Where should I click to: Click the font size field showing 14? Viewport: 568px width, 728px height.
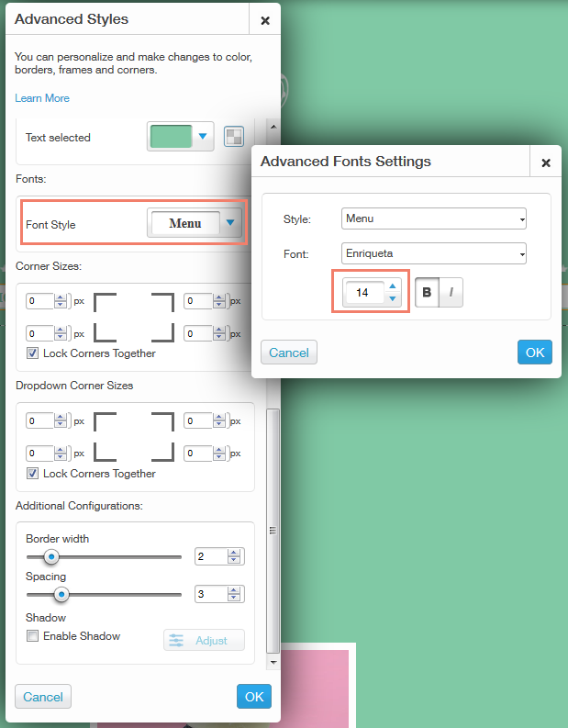[363, 293]
